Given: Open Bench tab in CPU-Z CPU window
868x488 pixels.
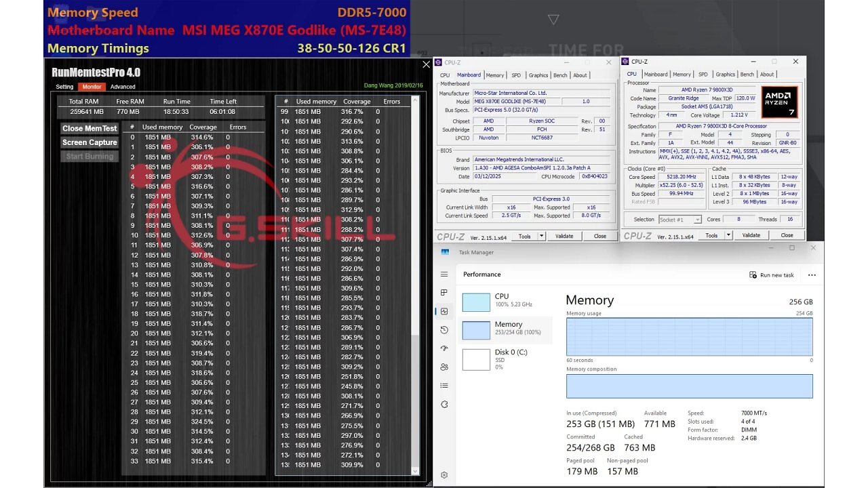Looking at the screenshot, I should coord(747,75).
